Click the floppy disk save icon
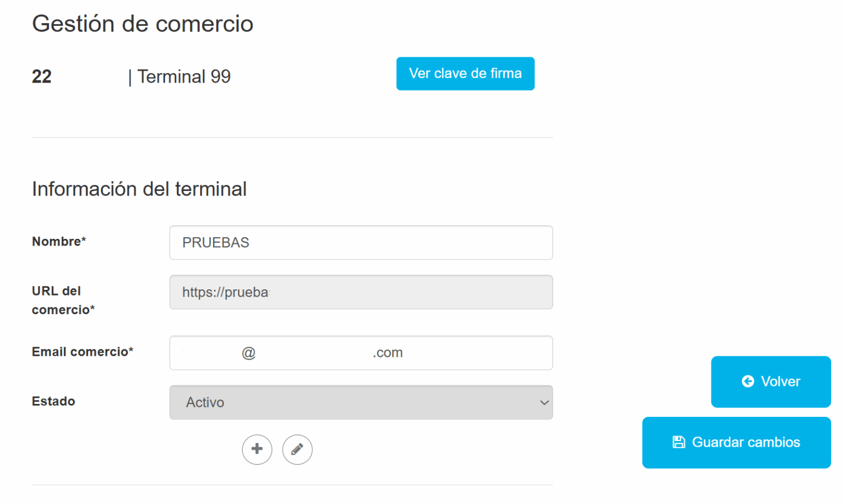The height and width of the screenshot is (504, 843). [x=679, y=442]
